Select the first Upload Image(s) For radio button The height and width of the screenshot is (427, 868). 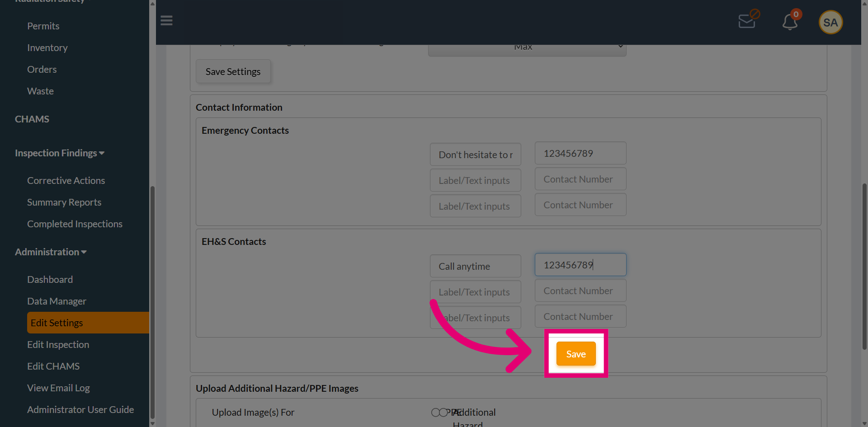[435, 413]
